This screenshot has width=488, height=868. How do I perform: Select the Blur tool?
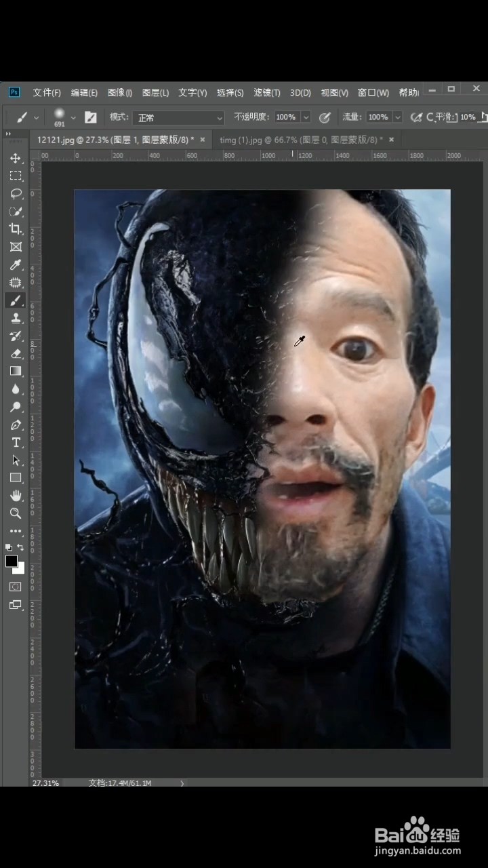tap(16, 389)
